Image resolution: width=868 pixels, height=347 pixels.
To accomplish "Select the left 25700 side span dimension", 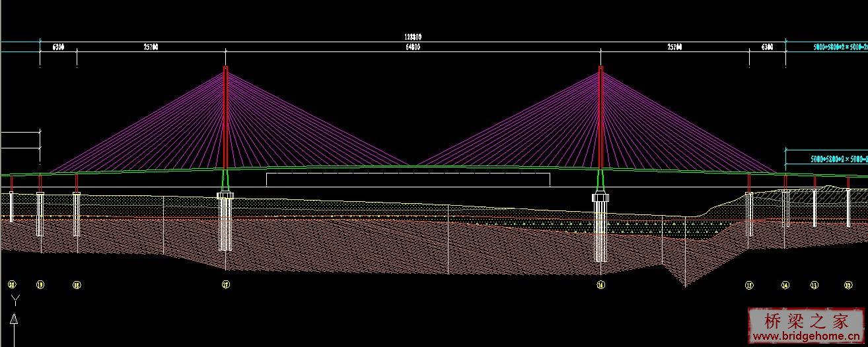I will click(151, 47).
